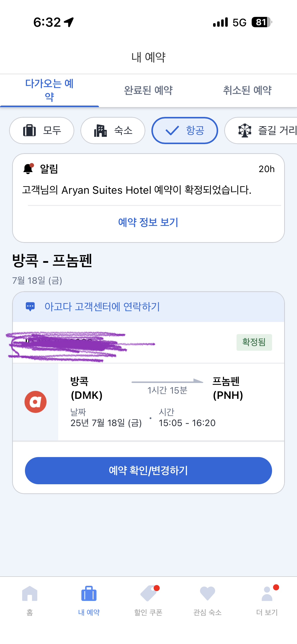Tap the AirAsia airline logo
Image resolution: width=297 pixels, height=644 pixels.
click(36, 402)
